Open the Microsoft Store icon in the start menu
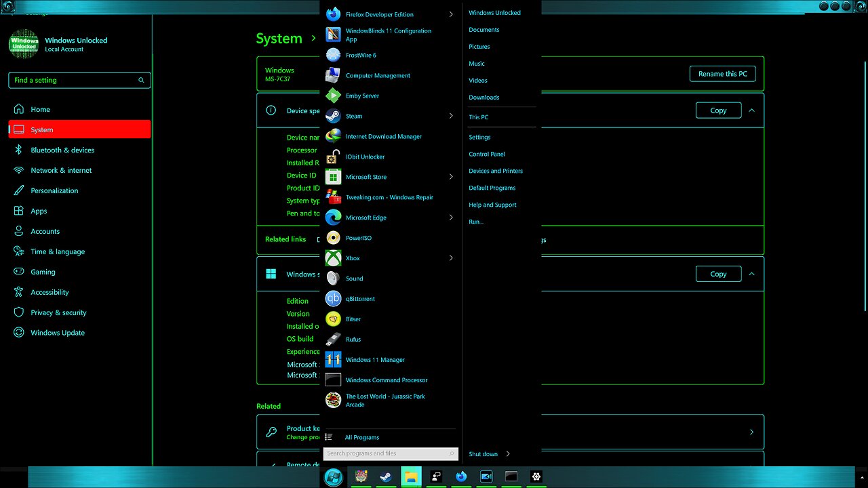868x488 pixels. point(333,177)
